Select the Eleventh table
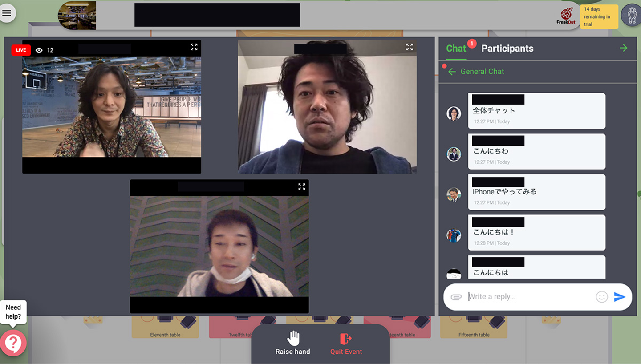 [165, 327]
